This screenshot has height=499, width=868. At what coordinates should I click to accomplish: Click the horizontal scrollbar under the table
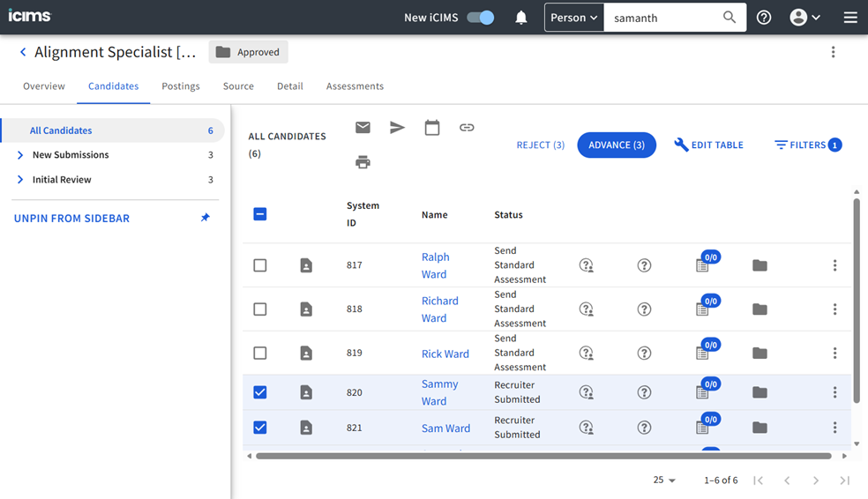542,456
